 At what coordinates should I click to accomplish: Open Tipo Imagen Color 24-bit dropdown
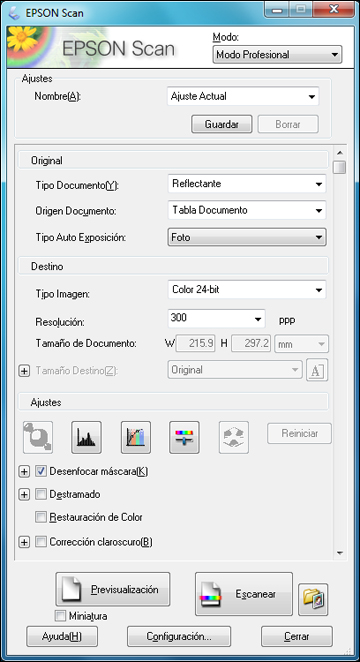[247, 290]
